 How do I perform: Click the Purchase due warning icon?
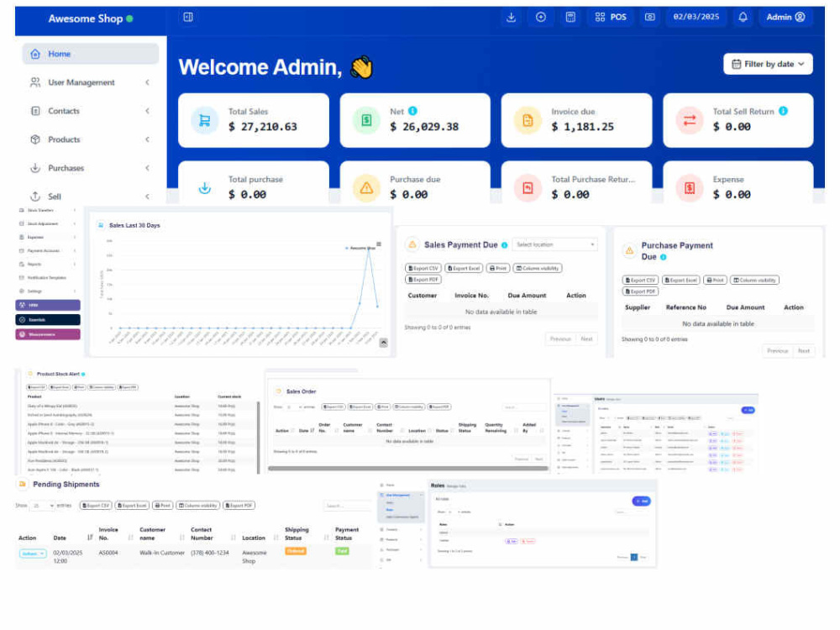coord(366,188)
